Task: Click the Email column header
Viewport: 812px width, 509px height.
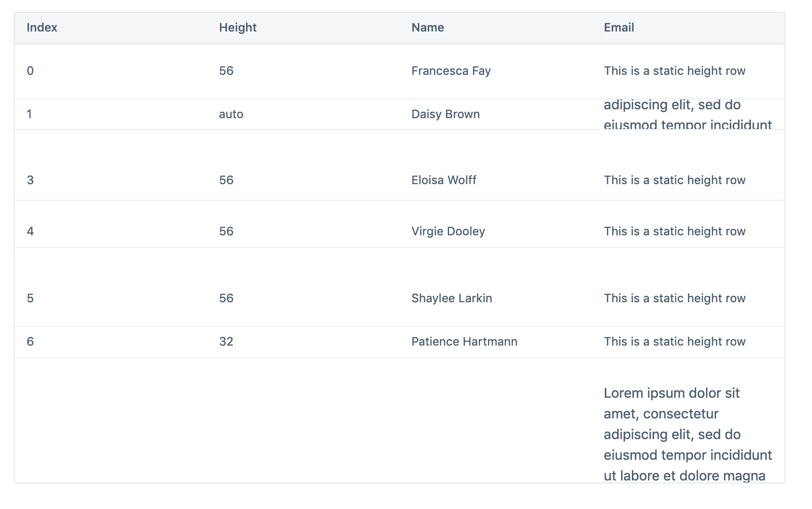Action: [x=619, y=28]
